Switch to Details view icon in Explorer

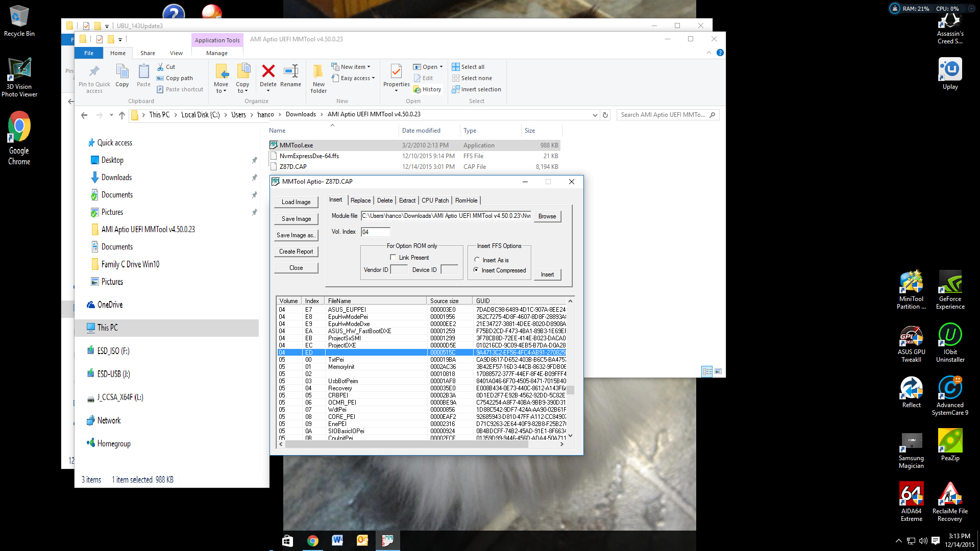[x=707, y=371]
